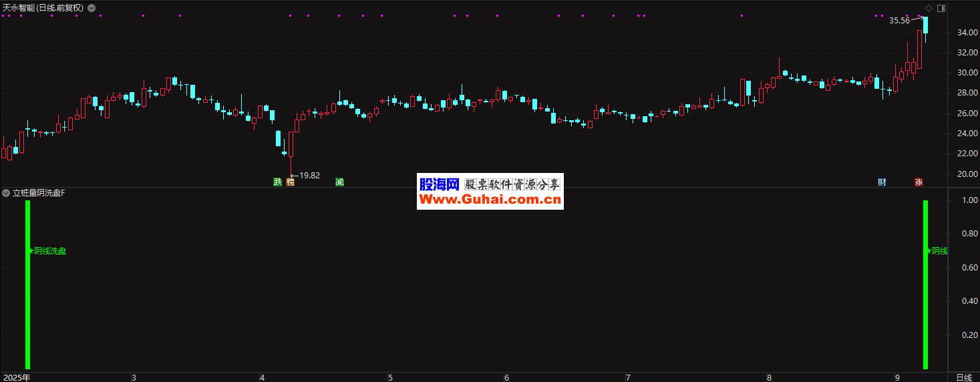The width and height of the screenshot is (980, 382).
Task: Click the 天永智能(日线,前复权) chart title
Action: [43, 8]
